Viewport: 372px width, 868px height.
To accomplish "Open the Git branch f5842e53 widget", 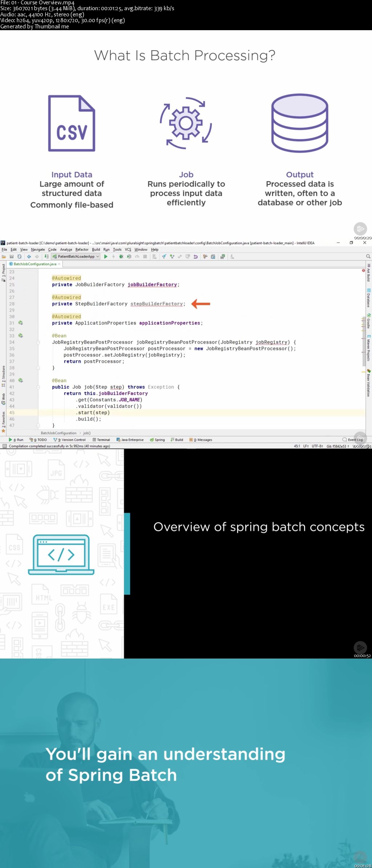I will [x=337, y=446].
